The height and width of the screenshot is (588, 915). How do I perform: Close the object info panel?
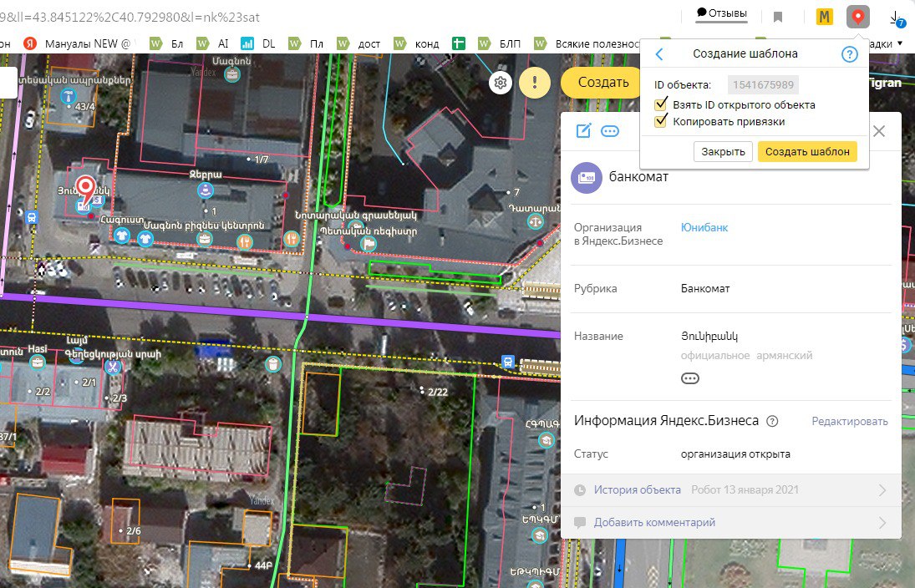[x=879, y=131]
